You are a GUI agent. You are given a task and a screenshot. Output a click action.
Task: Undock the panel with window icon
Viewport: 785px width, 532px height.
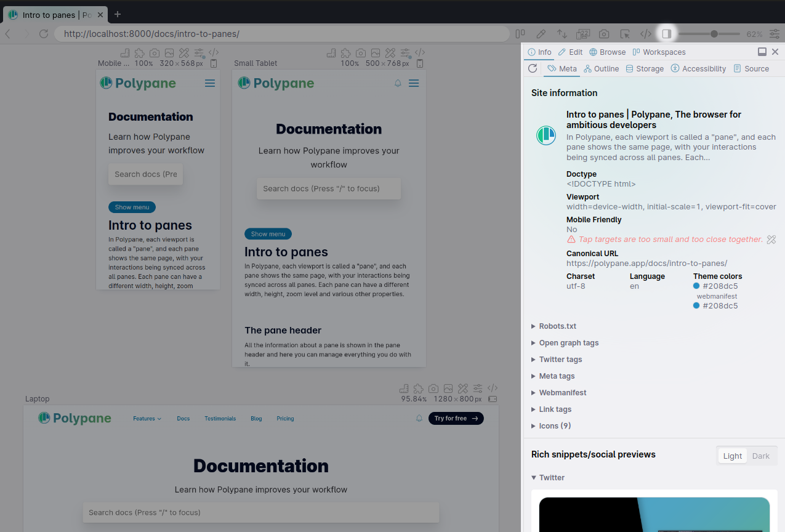pyautogui.click(x=762, y=52)
